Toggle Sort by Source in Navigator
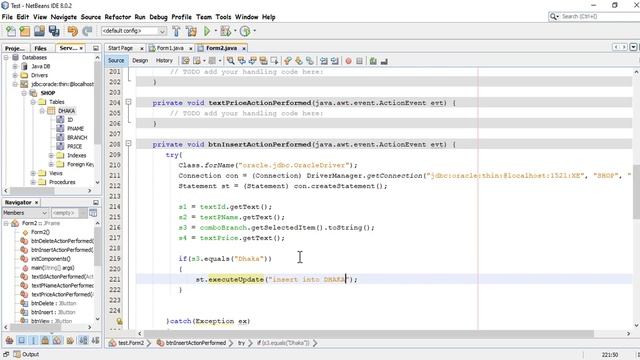The height and width of the screenshot is (360, 640). (96, 340)
